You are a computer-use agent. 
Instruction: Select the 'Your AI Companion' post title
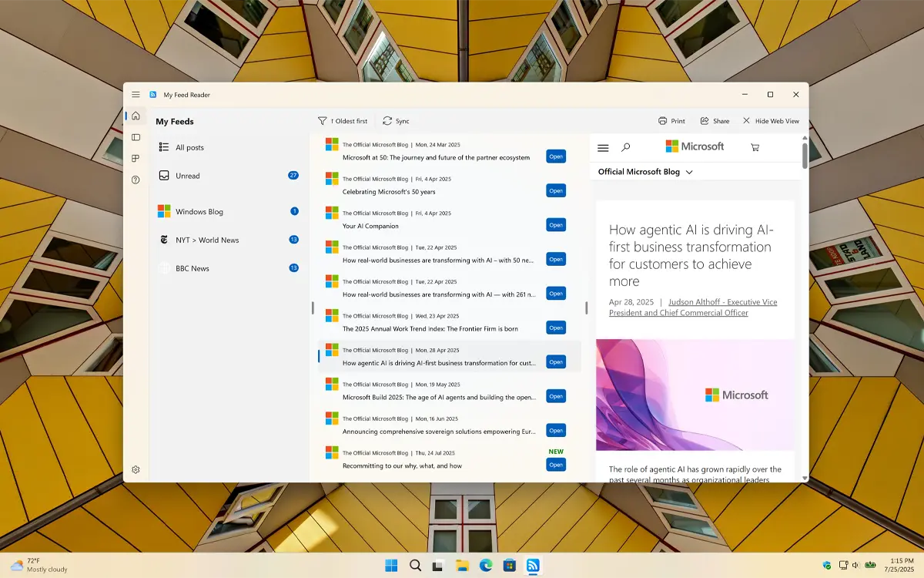click(x=370, y=226)
